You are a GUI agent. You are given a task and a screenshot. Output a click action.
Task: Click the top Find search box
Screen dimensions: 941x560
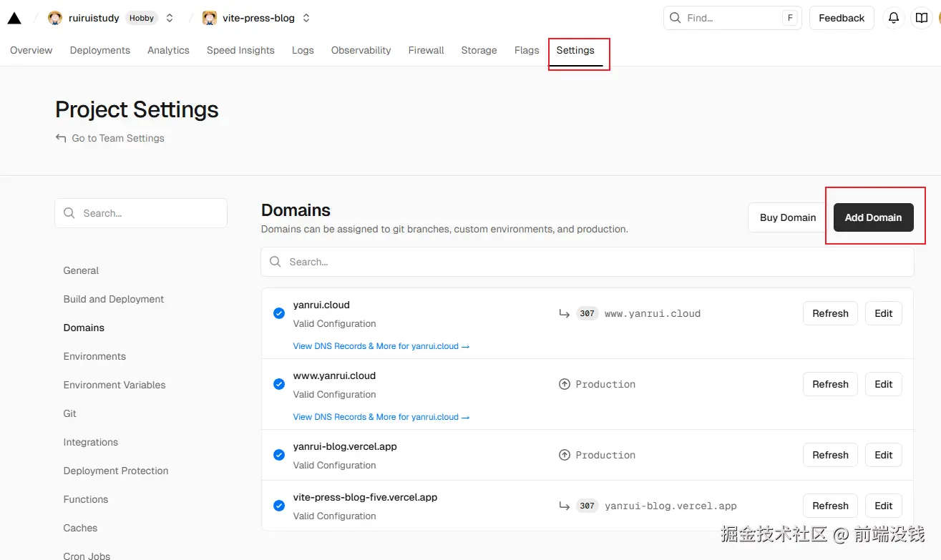pos(731,19)
